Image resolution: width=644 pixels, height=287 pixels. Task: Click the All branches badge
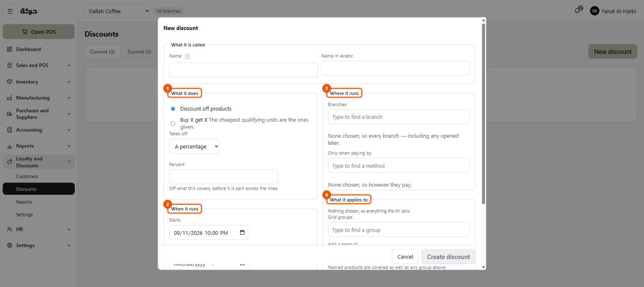(169, 11)
